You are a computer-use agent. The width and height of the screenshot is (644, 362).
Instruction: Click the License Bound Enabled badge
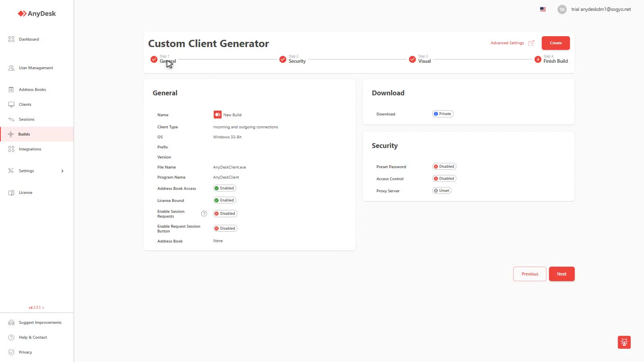click(x=225, y=200)
